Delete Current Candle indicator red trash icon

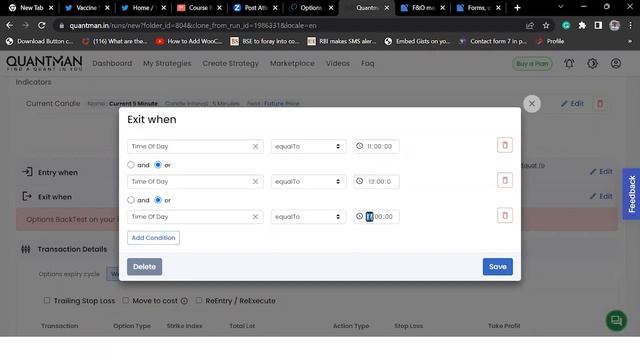click(x=600, y=104)
